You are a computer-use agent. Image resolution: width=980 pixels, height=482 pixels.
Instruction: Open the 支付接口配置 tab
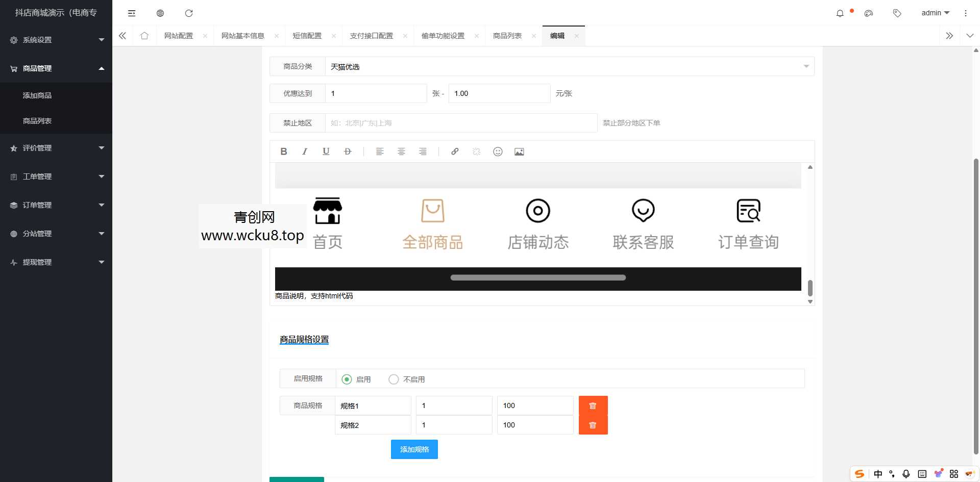371,36
